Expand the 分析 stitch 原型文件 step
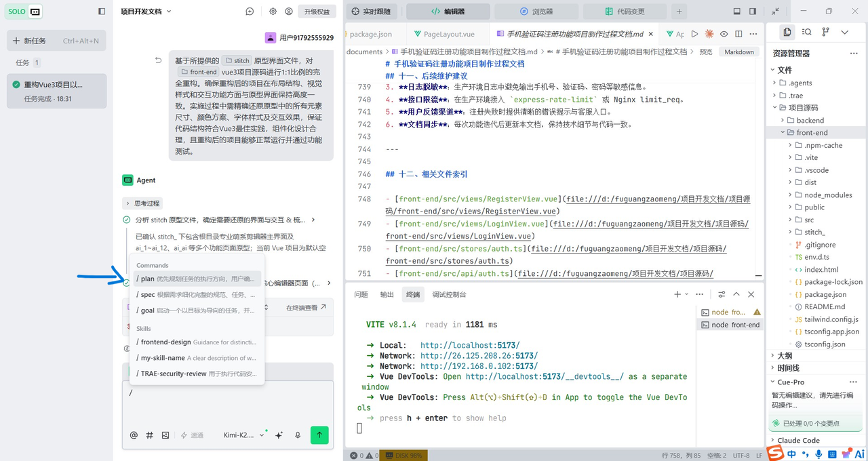The width and height of the screenshot is (868, 461). coord(219,220)
